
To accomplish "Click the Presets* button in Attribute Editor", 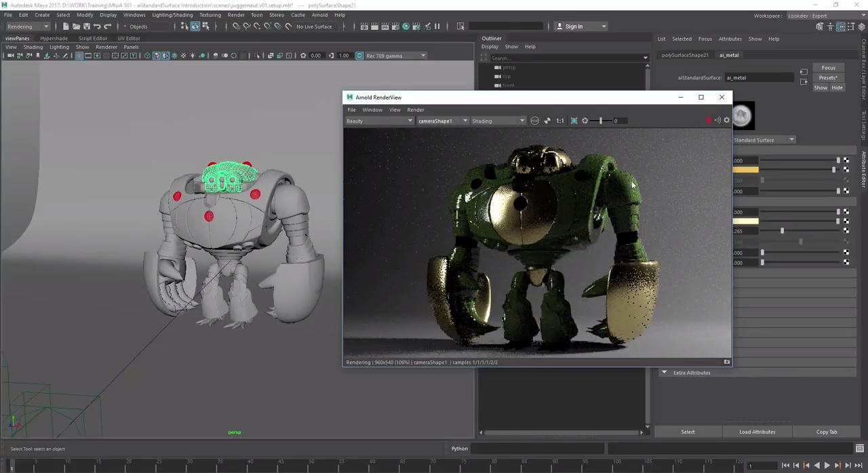I will click(828, 77).
